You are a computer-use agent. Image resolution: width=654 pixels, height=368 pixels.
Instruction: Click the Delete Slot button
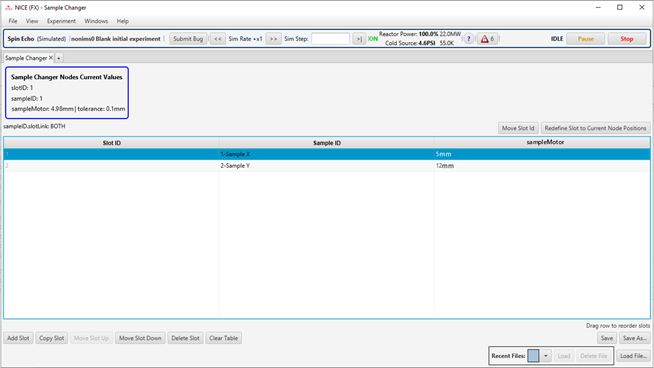tap(185, 338)
